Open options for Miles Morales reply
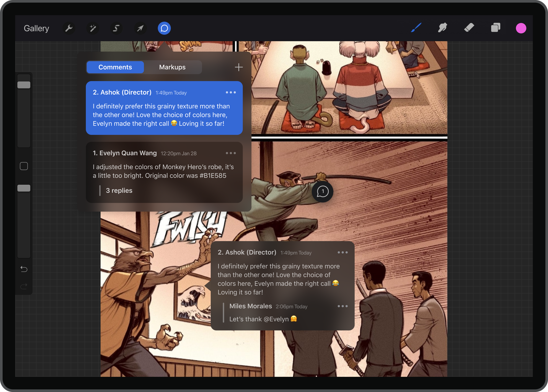 [x=342, y=306]
